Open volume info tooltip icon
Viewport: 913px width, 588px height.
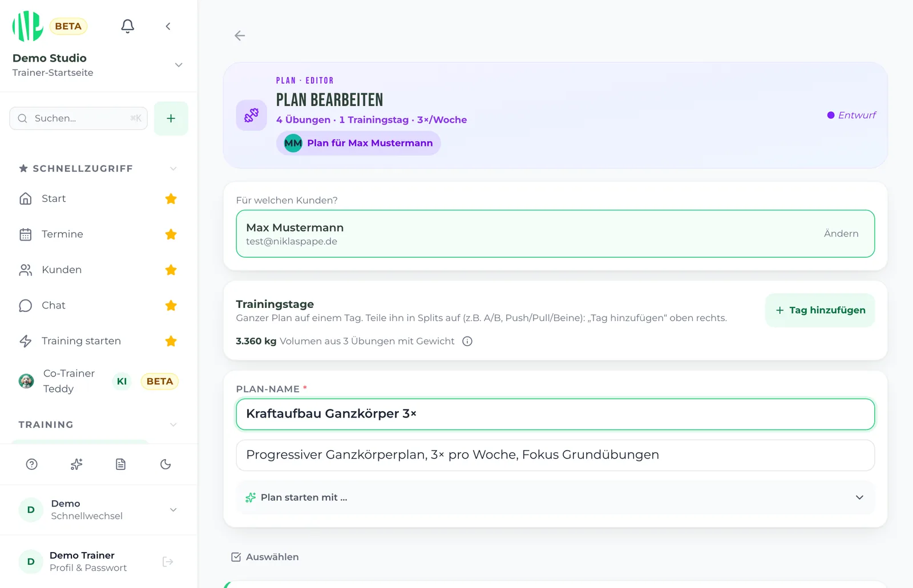point(467,342)
